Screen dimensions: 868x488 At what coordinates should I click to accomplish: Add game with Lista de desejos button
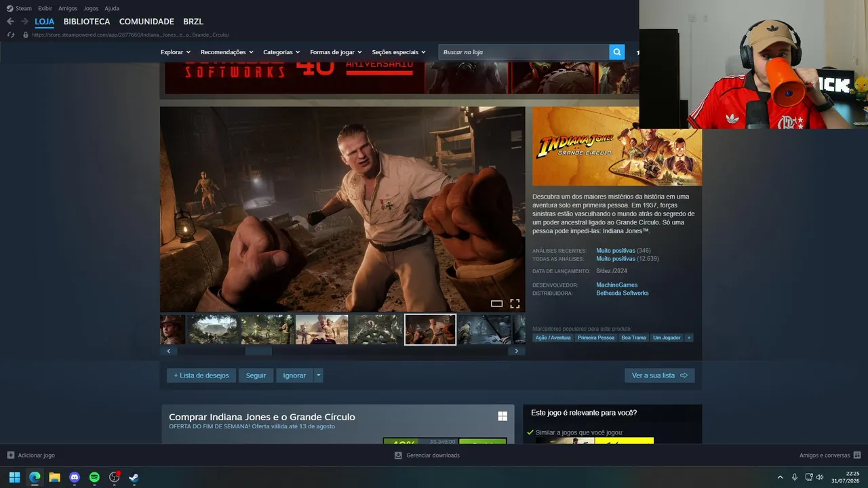[x=201, y=375]
